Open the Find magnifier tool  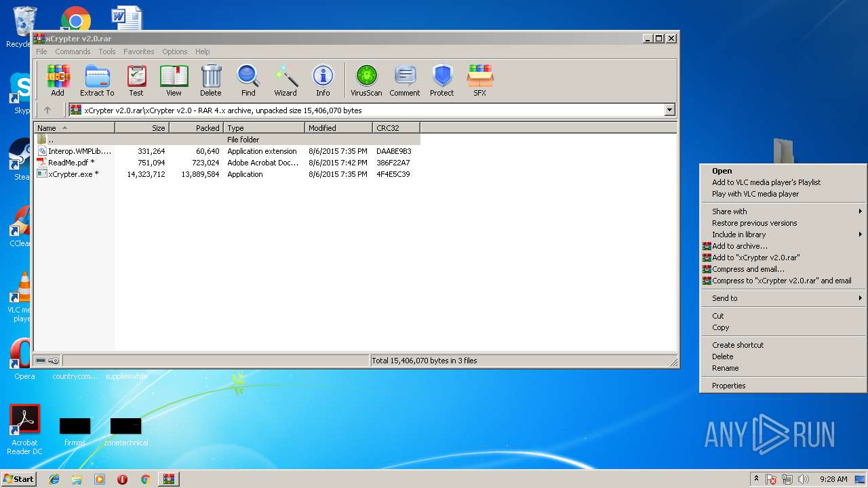coord(248,81)
